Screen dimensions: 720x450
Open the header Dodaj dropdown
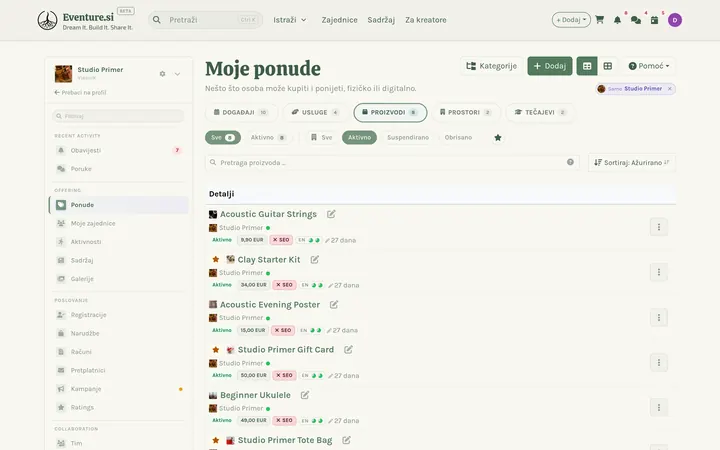tap(571, 20)
